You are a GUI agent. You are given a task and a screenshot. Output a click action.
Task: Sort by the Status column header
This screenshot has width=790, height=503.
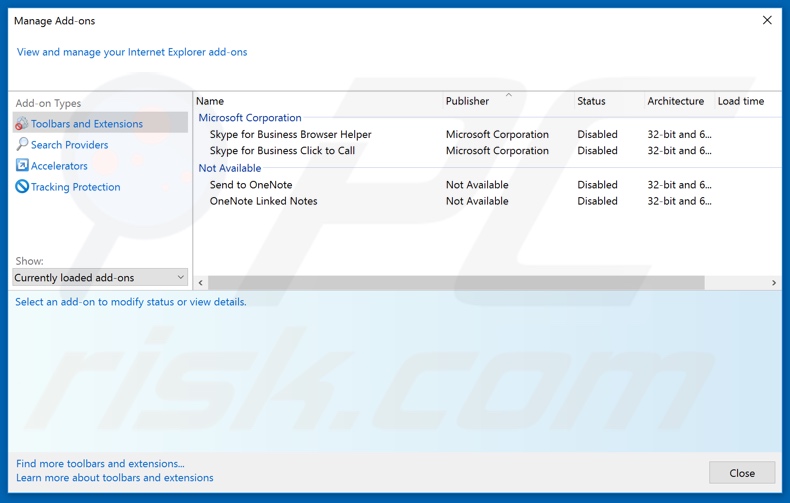pos(591,101)
